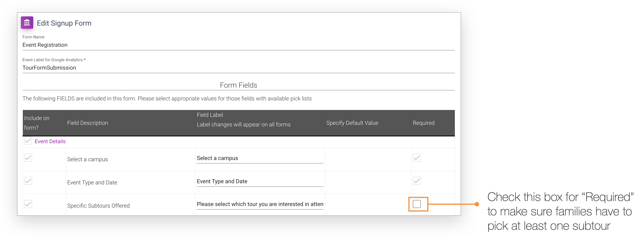The image size is (644, 238).
Task: Toggle Required for Select a campus
Action: pyautogui.click(x=417, y=158)
